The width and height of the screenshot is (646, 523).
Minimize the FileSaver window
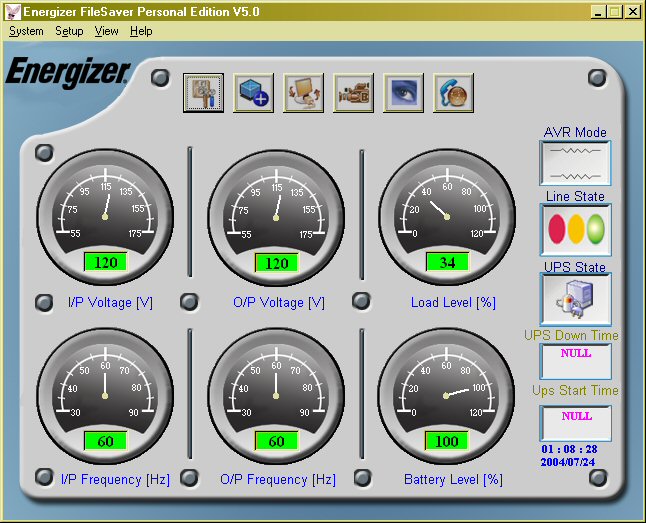click(598, 12)
